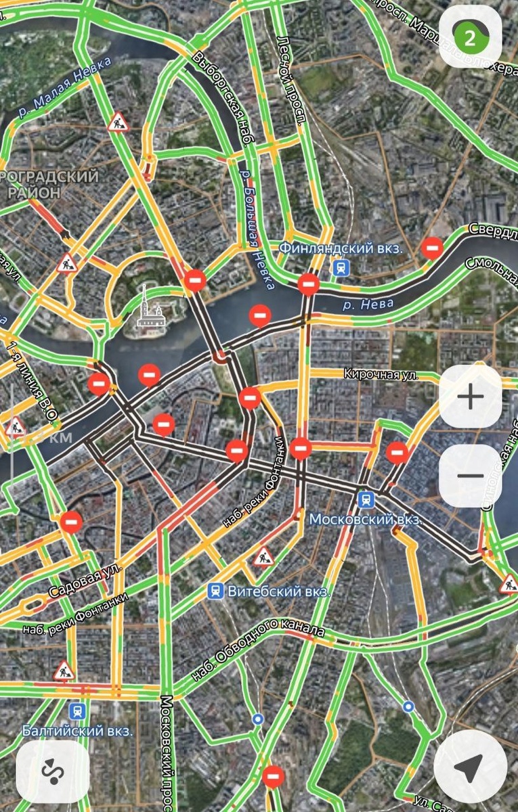Zoom out with the minus button
The height and width of the screenshot is (812, 518).
coord(471,475)
